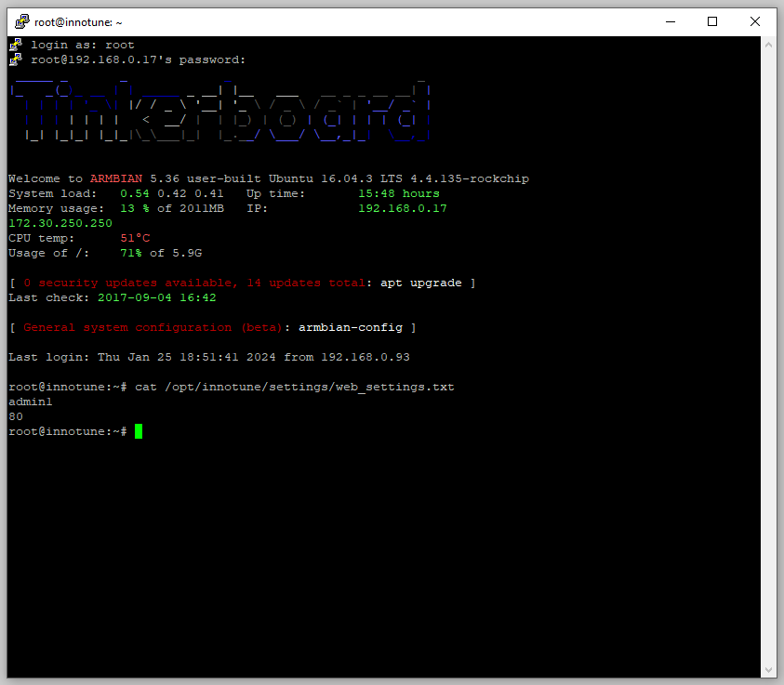Image resolution: width=784 pixels, height=685 pixels.
Task: Click the green terminal cursor block
Action: [x=139, y=431]
